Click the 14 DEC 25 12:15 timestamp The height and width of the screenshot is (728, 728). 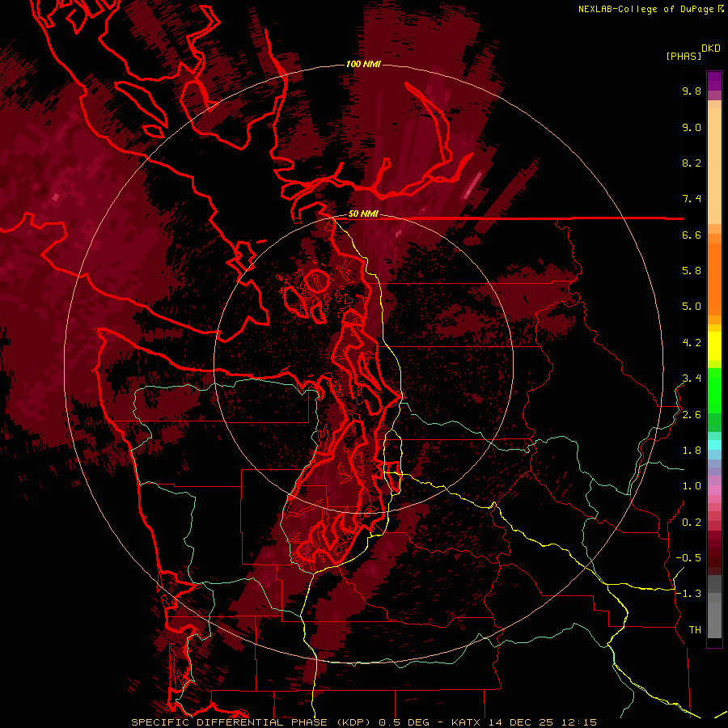[x=542, y=722]
